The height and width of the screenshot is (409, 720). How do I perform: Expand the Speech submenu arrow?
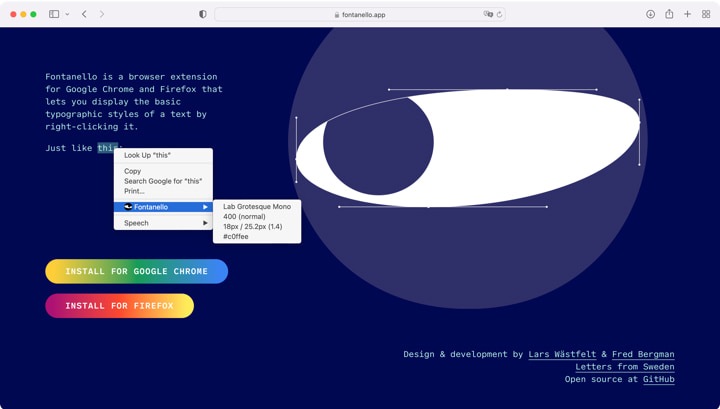[205, 223]
